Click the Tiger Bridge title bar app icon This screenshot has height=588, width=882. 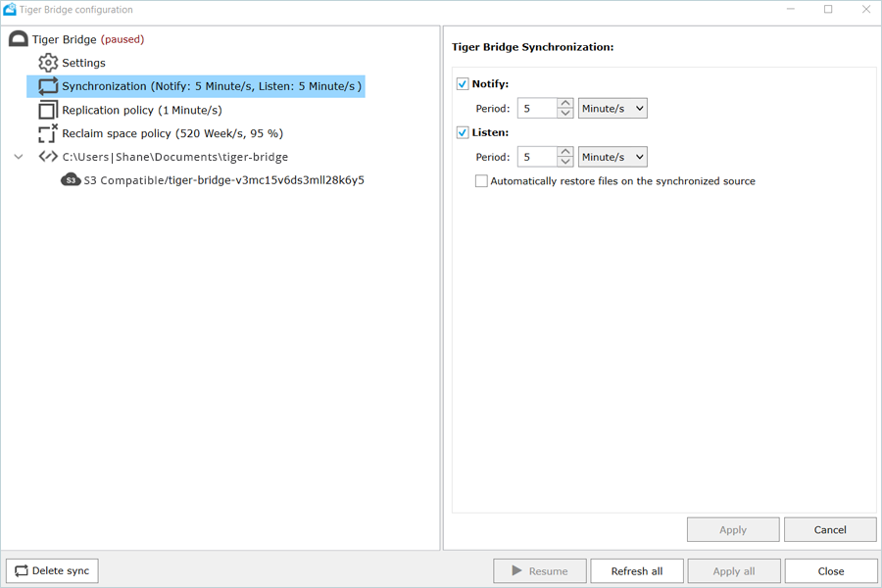[x=10, y=10]
